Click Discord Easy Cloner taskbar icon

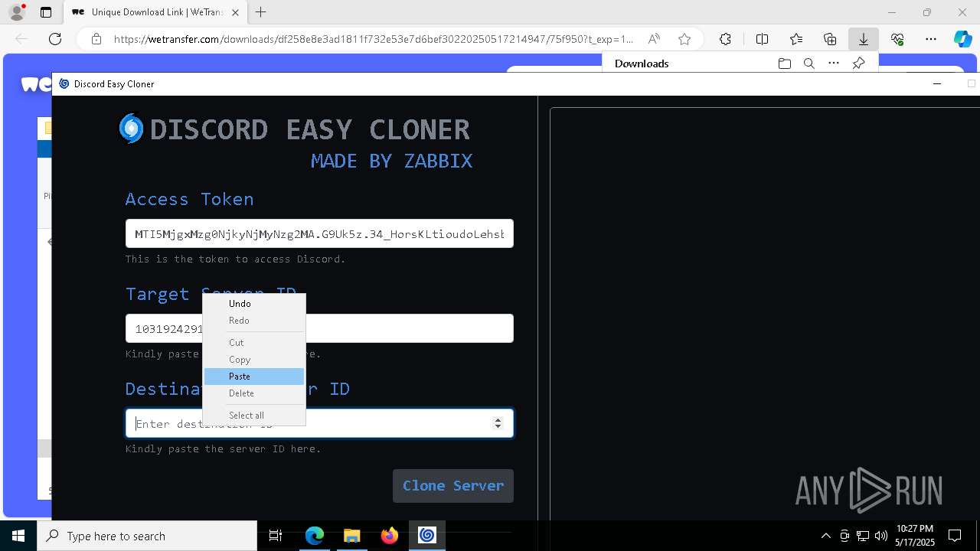coord(427,536)
